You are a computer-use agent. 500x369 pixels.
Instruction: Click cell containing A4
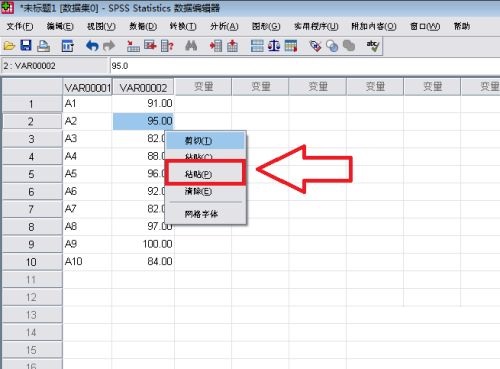tap(87, 156)
